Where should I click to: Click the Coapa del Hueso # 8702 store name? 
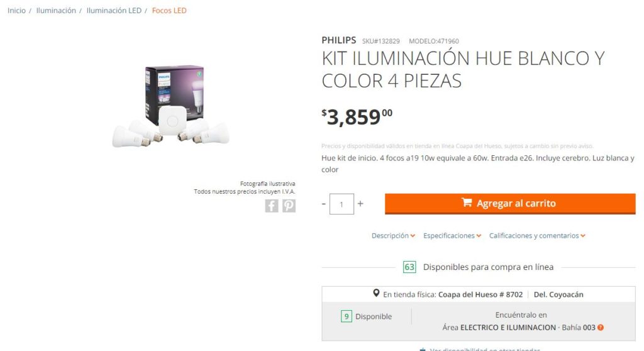pos(480,294)
